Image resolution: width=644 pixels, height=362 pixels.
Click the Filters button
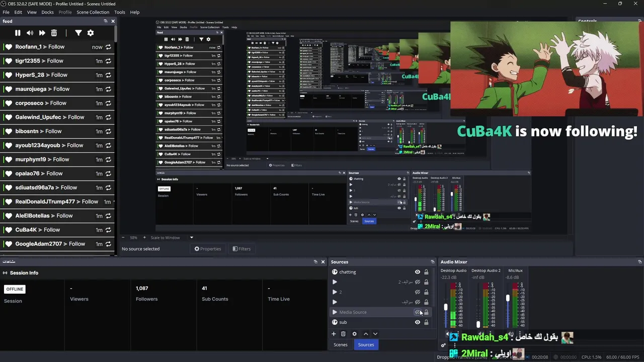point(242,249)
